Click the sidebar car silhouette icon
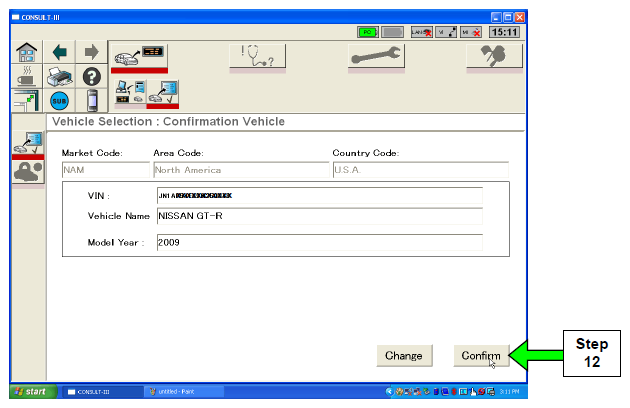630x408 pixels. (27, 170)
